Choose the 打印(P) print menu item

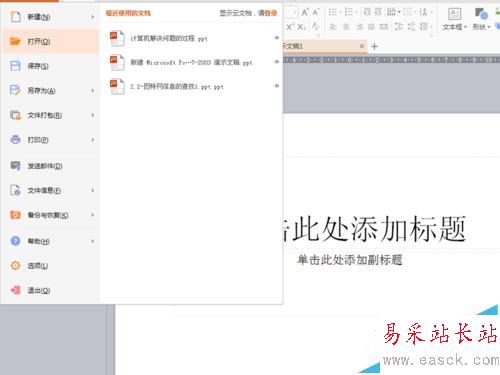click(x=50, y=140)
